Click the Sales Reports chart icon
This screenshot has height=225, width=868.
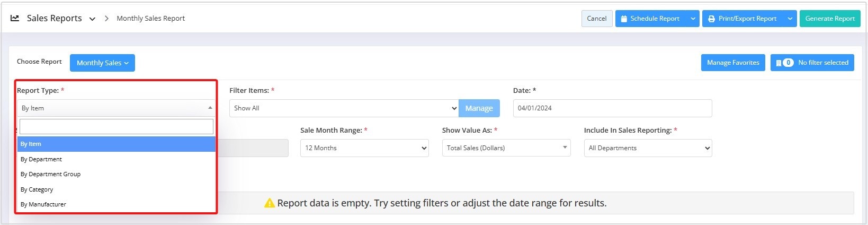coord(15,18)
